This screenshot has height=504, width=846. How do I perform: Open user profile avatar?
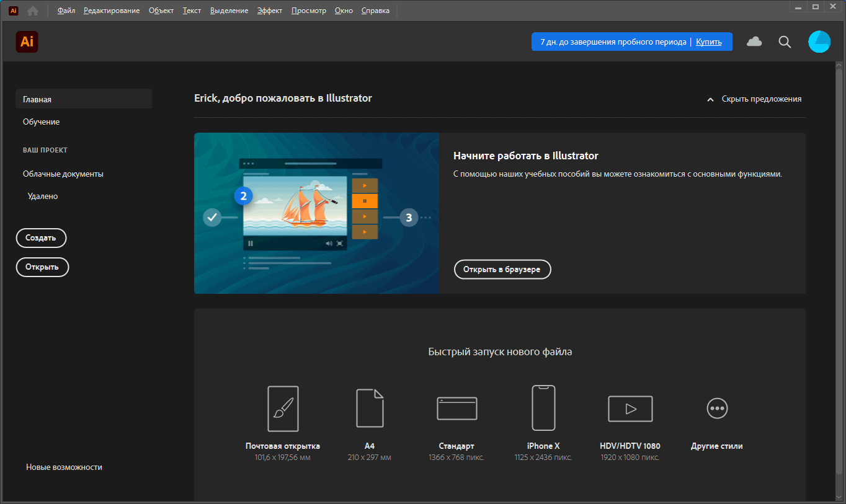coord(819,42)
